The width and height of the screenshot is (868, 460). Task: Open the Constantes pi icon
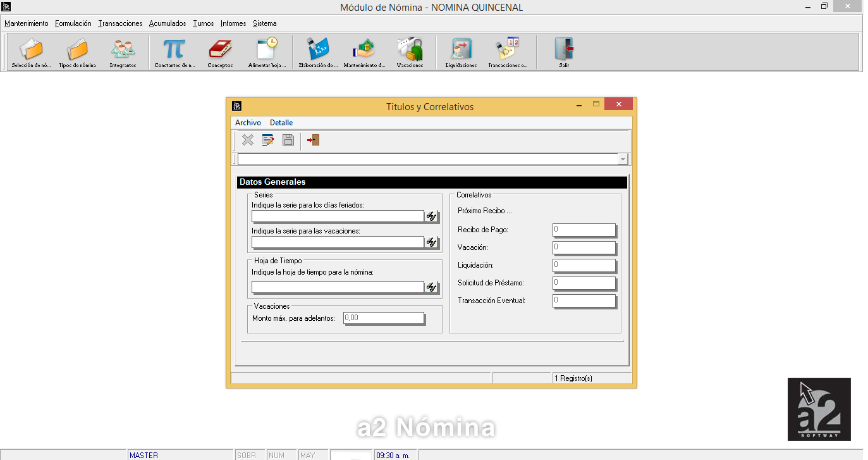tap(174, 53)
